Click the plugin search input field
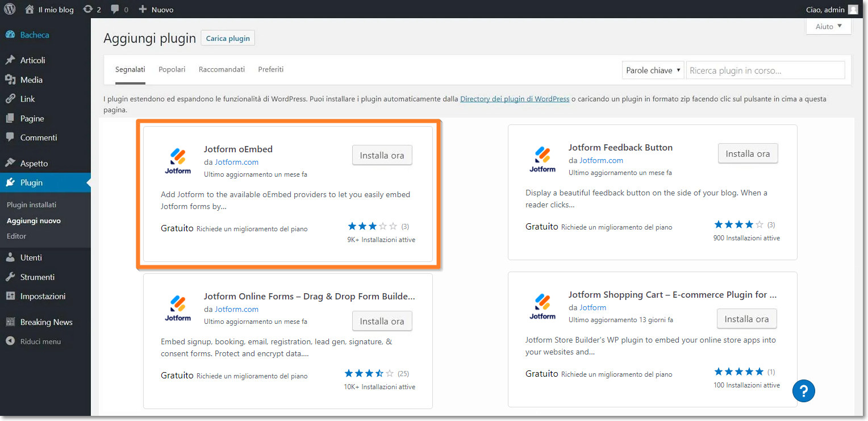 click(765, 70)
